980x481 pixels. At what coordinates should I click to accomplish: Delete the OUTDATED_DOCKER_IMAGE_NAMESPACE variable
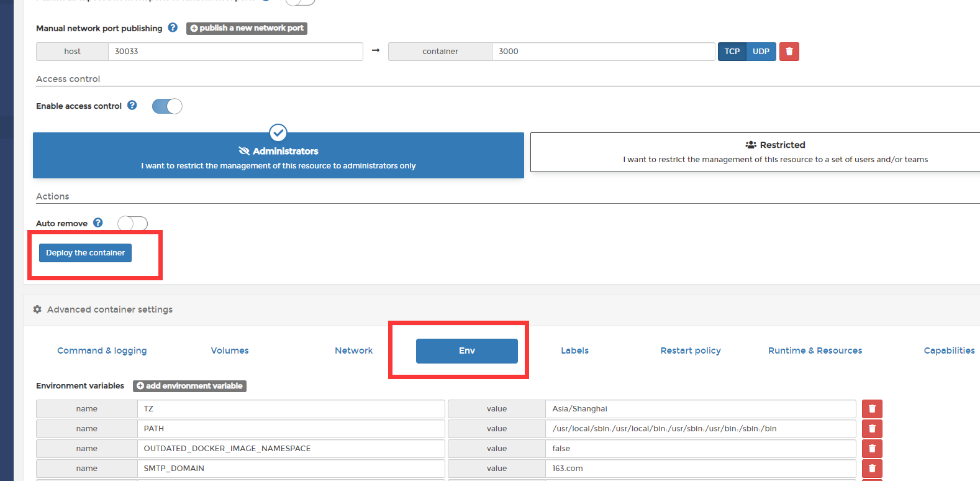872,449
